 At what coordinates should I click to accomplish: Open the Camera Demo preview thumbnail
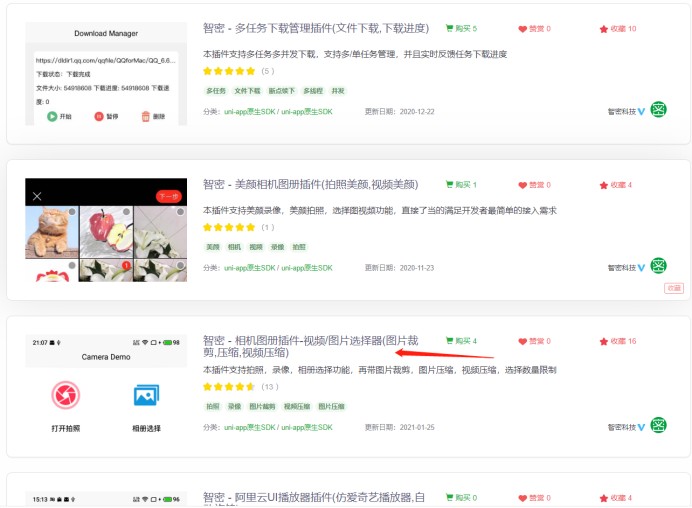(x=106, y=386)
